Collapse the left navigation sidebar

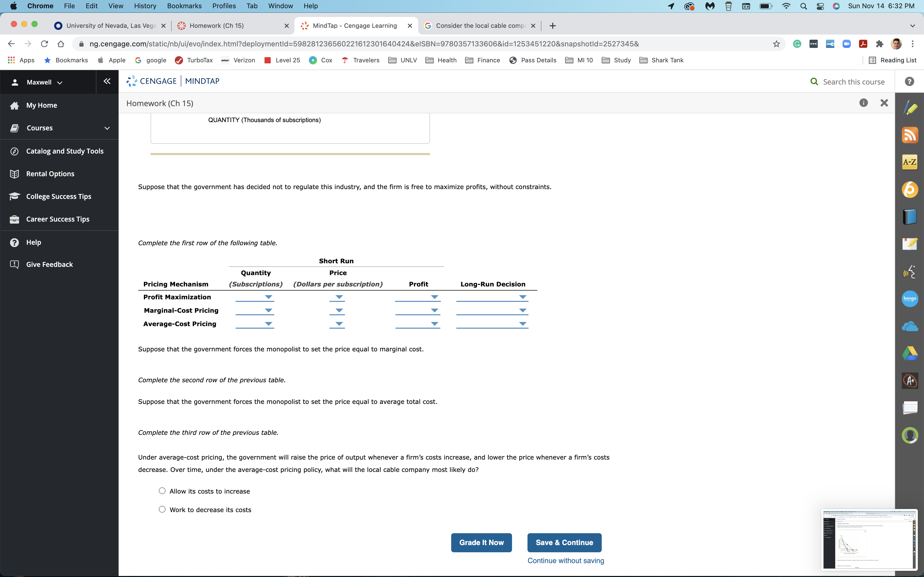[107, 81]
